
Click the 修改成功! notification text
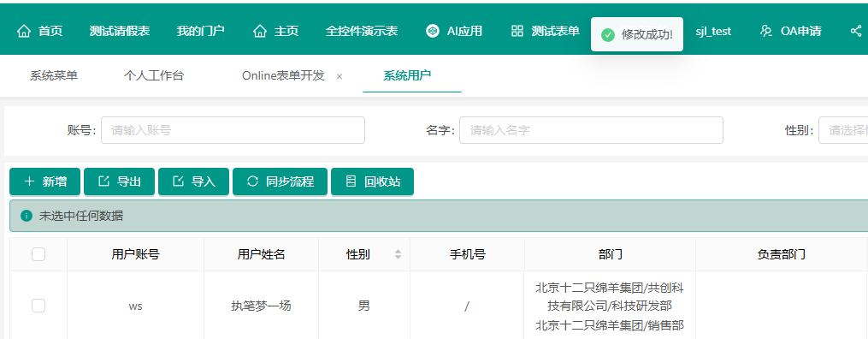coord(647,35)
